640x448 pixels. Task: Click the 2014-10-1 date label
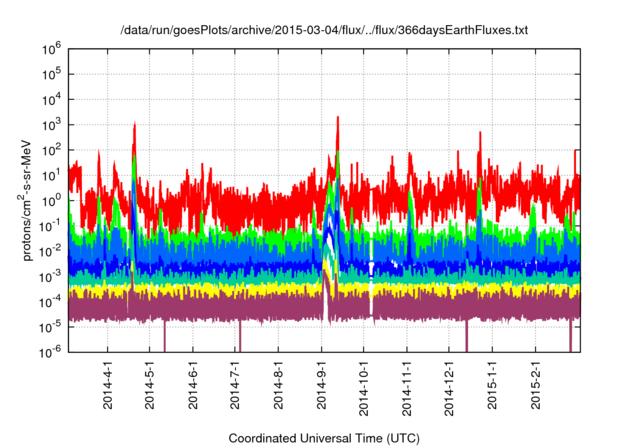tap(364, 388)
